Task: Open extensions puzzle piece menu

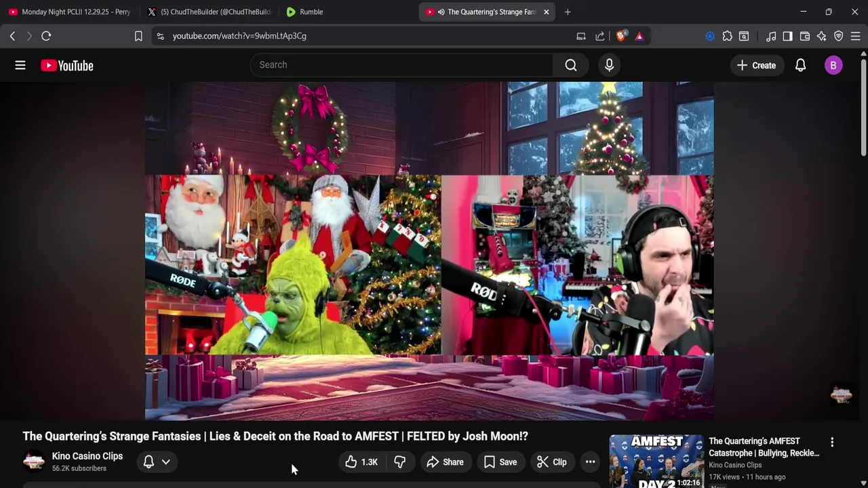Action: (727, 36)
